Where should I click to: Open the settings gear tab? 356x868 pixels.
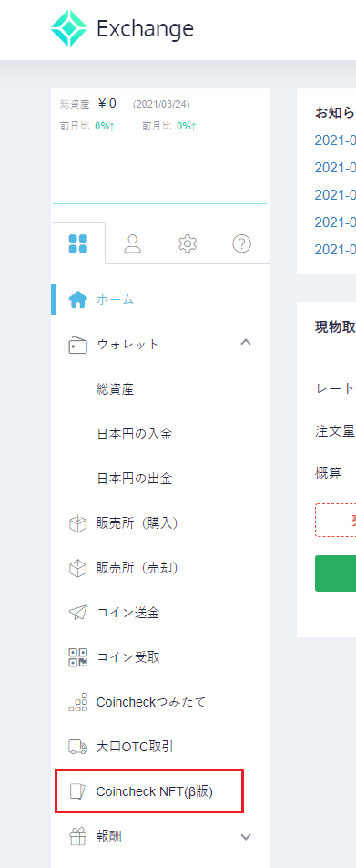click(188, 243)
